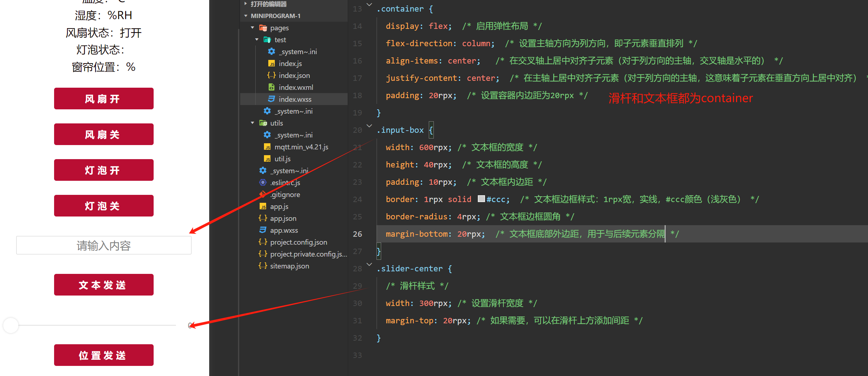The image size is (868, 376).
Task: Open sitemap.json from the explorer
Action: tap(289, 266)
